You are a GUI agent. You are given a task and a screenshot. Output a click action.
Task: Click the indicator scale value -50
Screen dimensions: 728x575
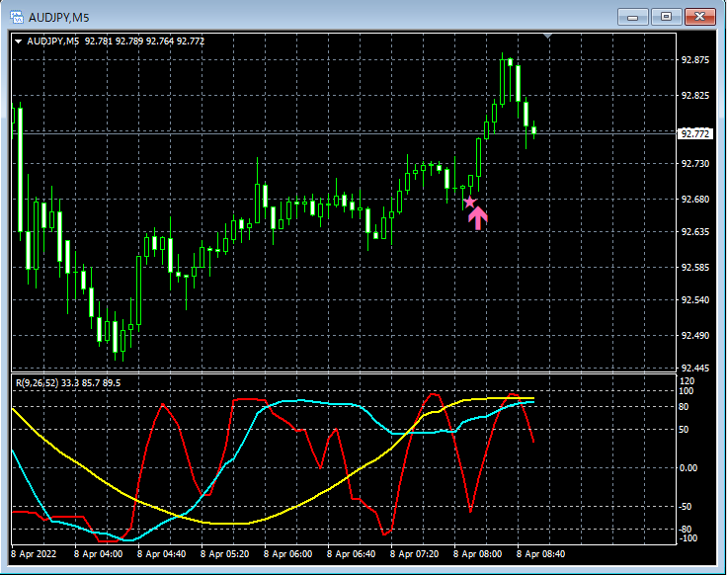686,506
